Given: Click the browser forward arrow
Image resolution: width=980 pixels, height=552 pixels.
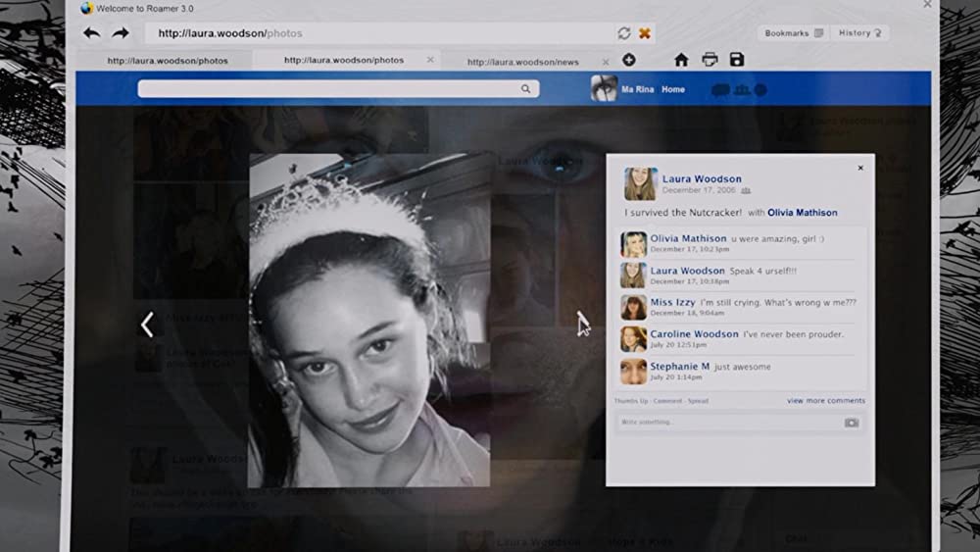Looking at the screenshot, I should pyautogui.click(x=121, y=33).
